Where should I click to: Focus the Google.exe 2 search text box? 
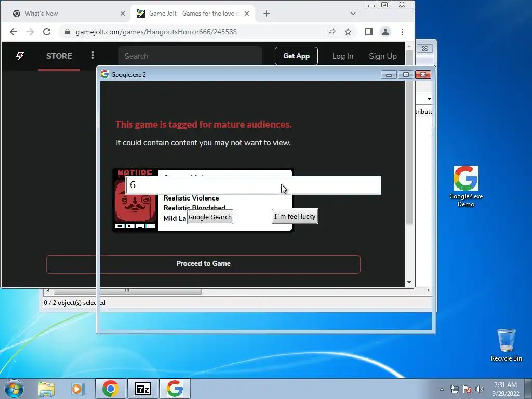coord(254,185)
